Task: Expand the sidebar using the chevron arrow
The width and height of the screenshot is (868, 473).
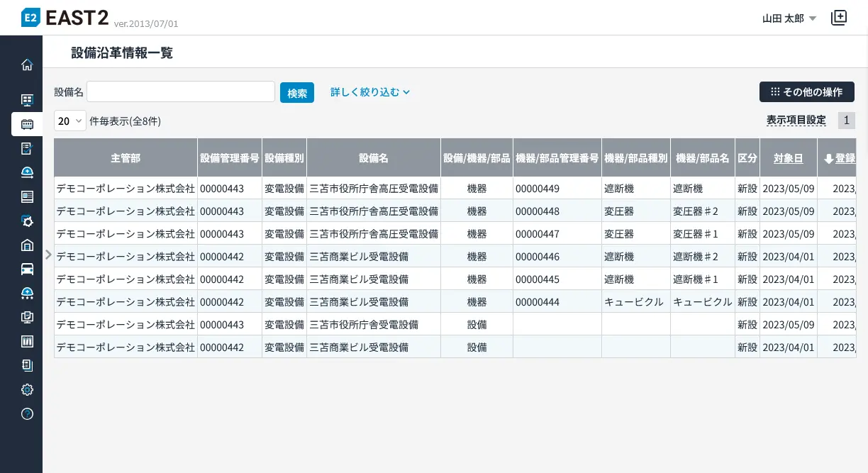Action: pyautogui.click(x=48, y=255)
